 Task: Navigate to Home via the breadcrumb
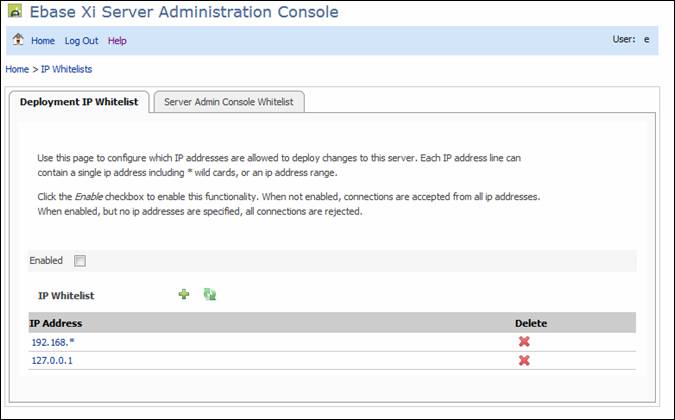click(x=17, y=69)
